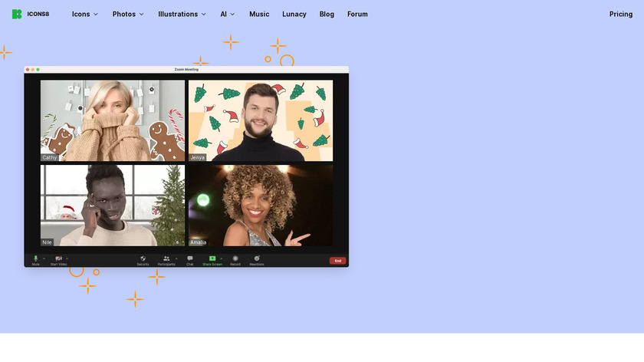Open the Chat bubble icon
The height and width of the screenshot is (362, 644).
190,258
